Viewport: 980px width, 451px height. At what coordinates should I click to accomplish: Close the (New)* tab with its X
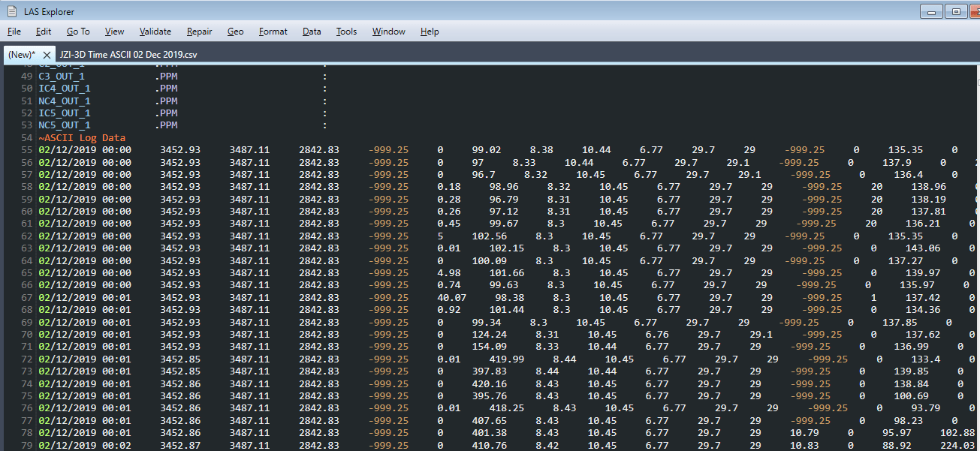click(47, 55)
